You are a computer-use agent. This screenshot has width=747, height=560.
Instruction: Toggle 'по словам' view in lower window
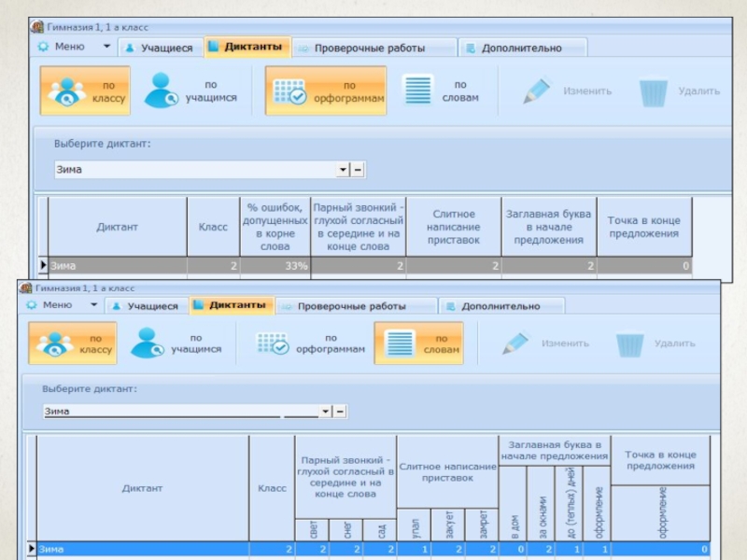click(418, 343)
